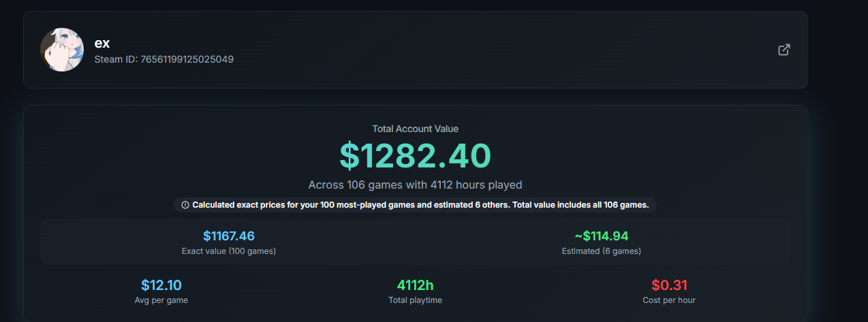Select the 'Cost per hour' label
This screenshot has height=322, width=868.
tap(669, 300)
